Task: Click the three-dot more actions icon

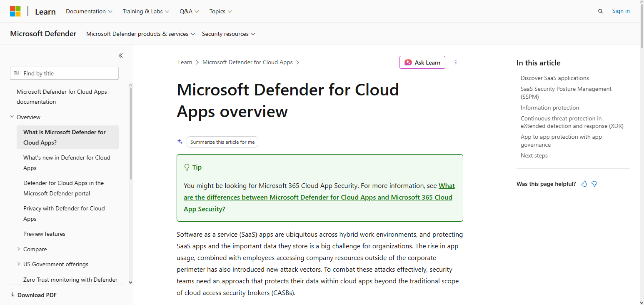Action: (x=456, y=62)
